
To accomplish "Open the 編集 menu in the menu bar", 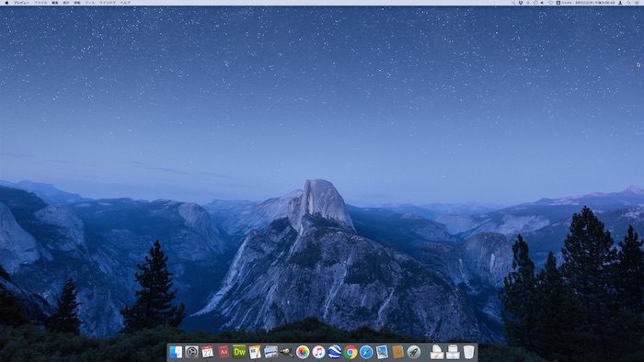I will coord(55,3).
